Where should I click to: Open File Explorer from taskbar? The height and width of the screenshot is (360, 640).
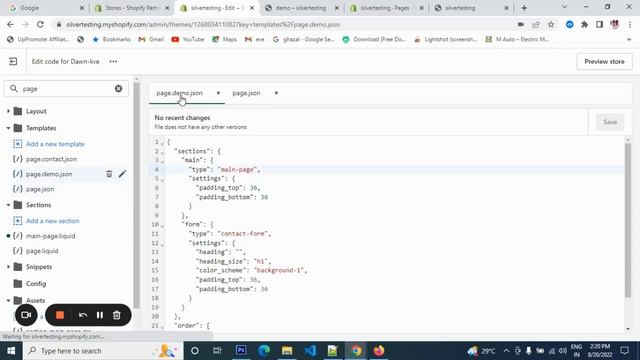pyautogui.click(x=287, y=351)
